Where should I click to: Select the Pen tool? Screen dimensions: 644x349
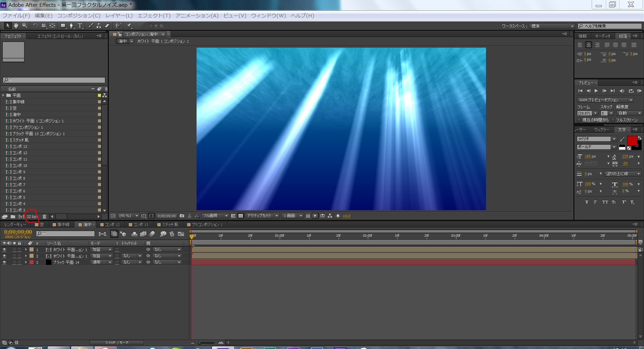click(71, 26)
